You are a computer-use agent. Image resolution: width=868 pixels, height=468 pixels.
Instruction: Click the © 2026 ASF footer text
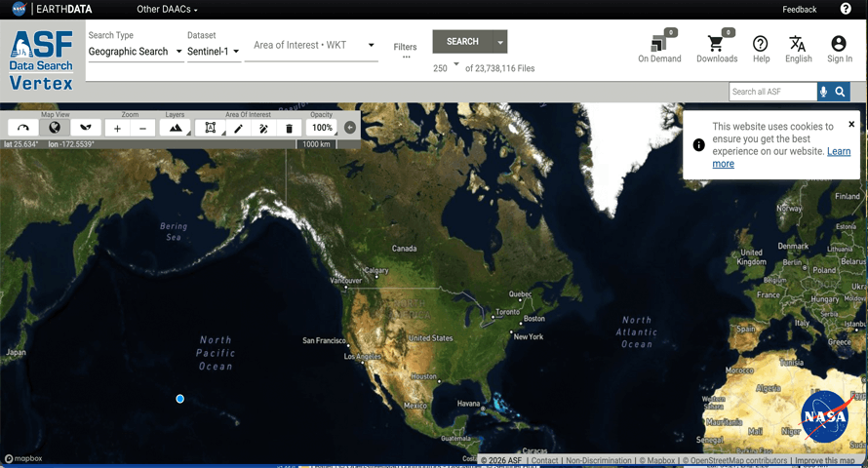pos(501,460)
